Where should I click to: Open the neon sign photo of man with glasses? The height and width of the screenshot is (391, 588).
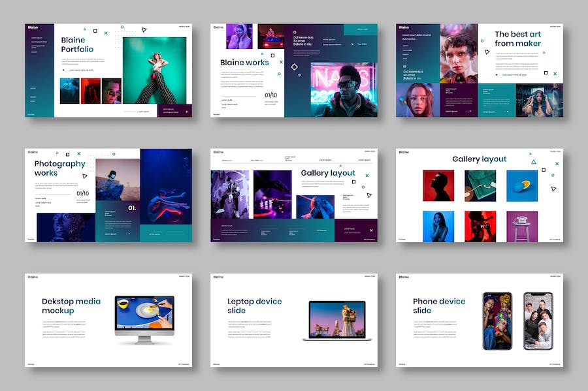point(344,89)
